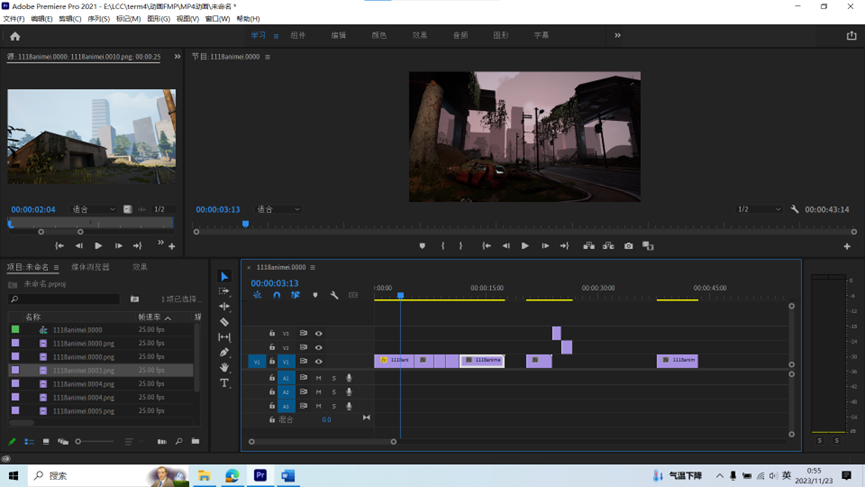865x487 pixels.
Task: Click the Lift button in Program monitor
Action: pos(589,246)
